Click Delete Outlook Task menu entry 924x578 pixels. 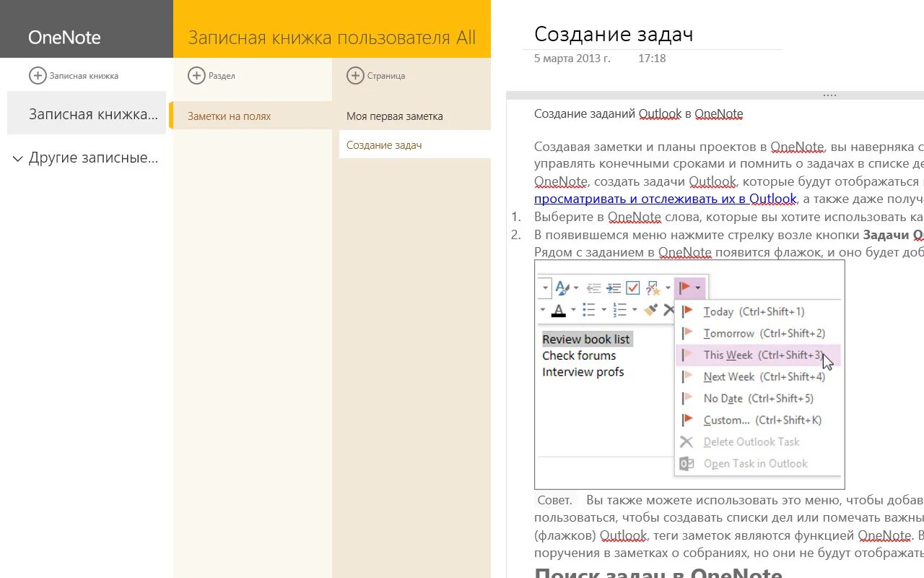click(x=758, y=441)
